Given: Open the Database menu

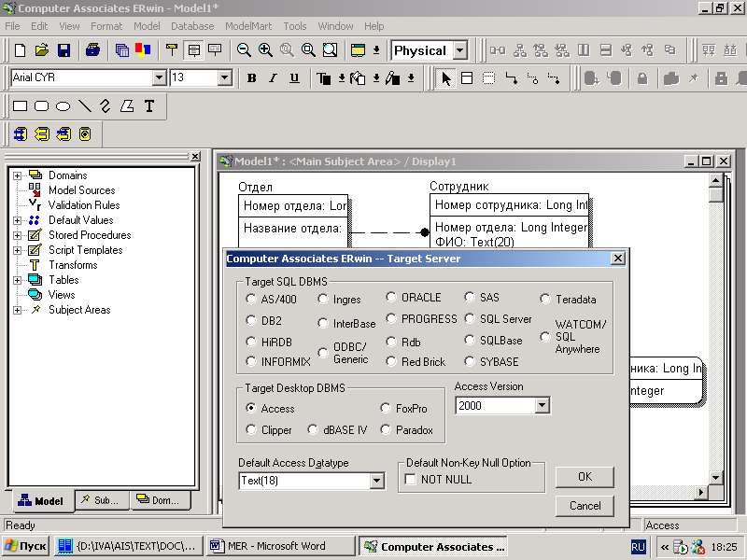Looking at the screenshot, I should (192, 26).
